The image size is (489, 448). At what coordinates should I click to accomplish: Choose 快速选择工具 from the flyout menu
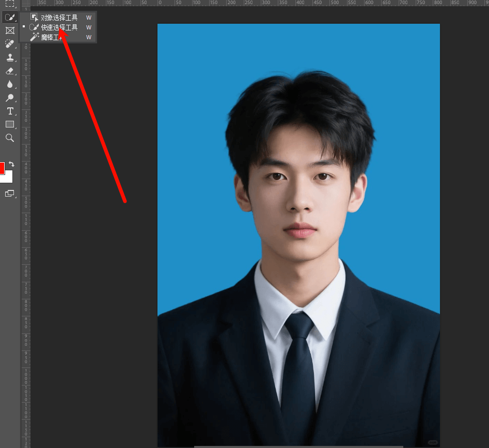click(59, 27)
